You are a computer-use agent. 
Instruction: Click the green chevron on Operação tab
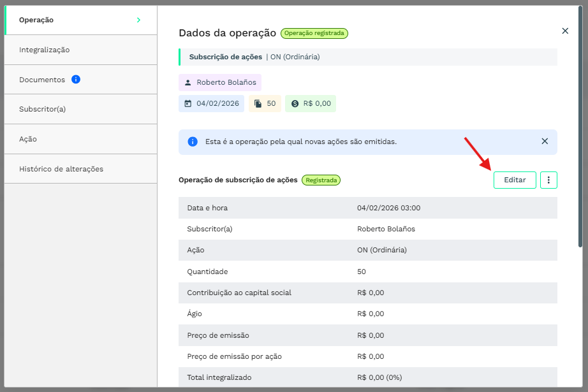click(x=138, y=20)
